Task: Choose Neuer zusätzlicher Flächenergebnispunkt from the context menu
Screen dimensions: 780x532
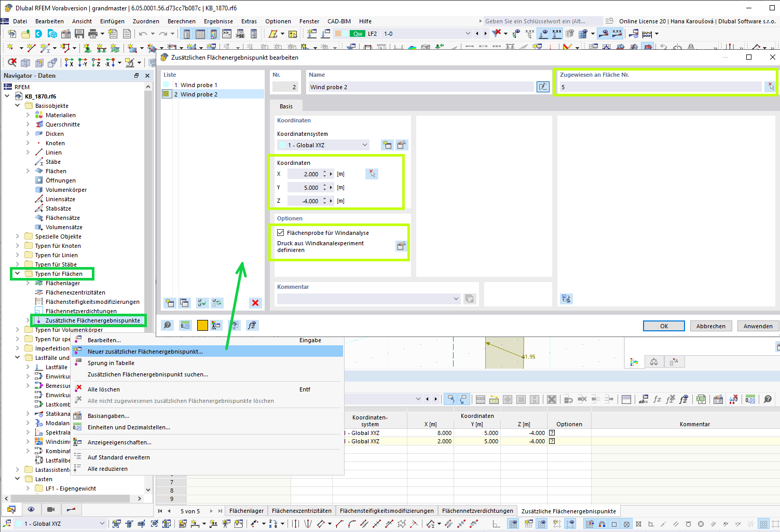Action: pos(208,352)
